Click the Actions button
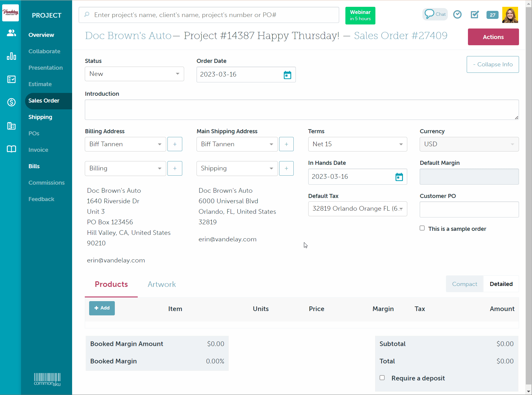 click(493, 37)
